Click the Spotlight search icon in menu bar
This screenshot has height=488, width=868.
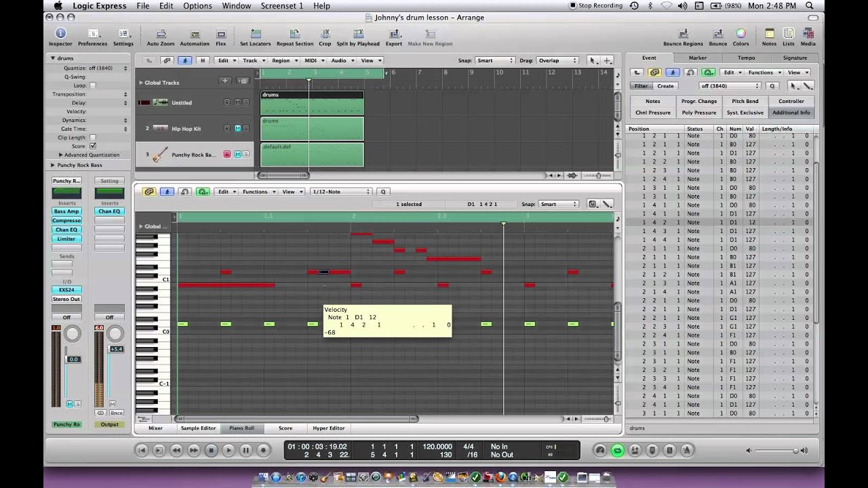point(810,5)
